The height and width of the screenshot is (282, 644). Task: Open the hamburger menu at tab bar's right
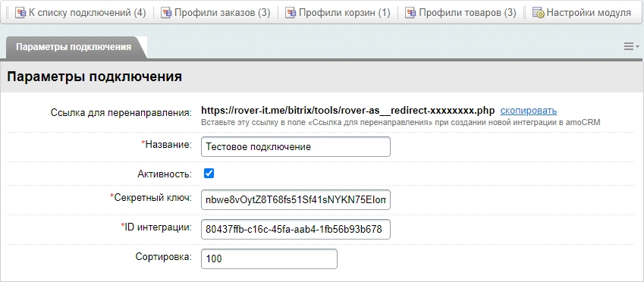click(628, 46)
